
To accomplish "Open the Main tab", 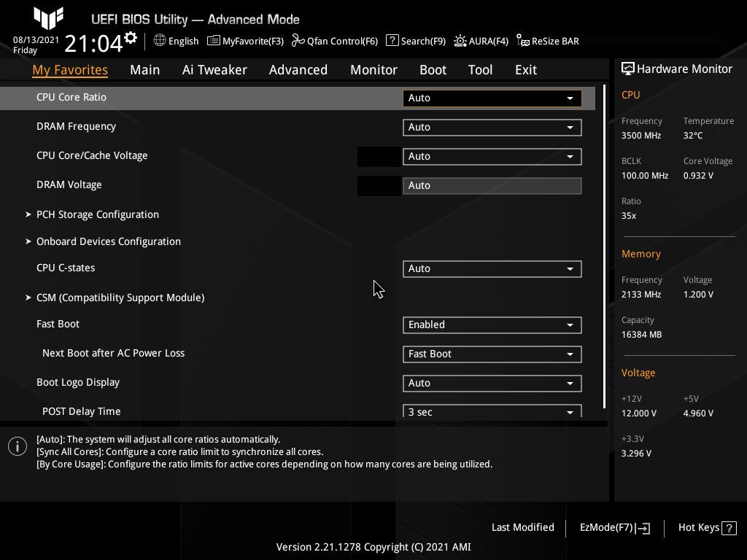I will click(145, 70).
